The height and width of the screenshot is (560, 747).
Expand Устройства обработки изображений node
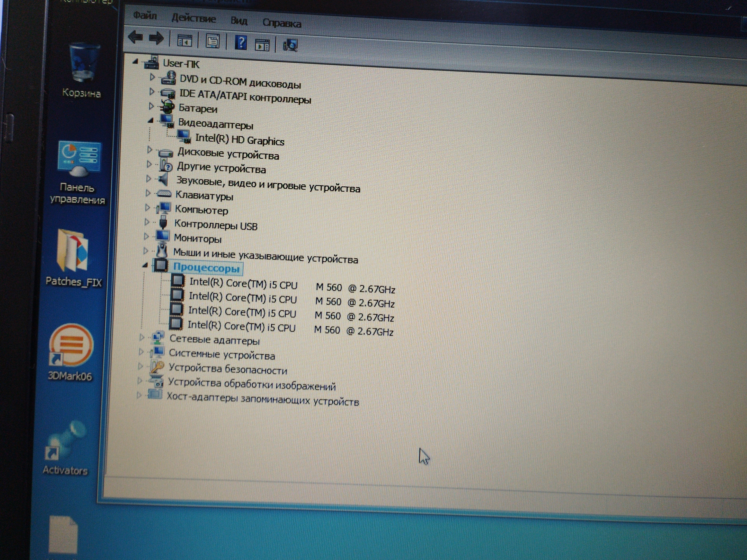140,381
